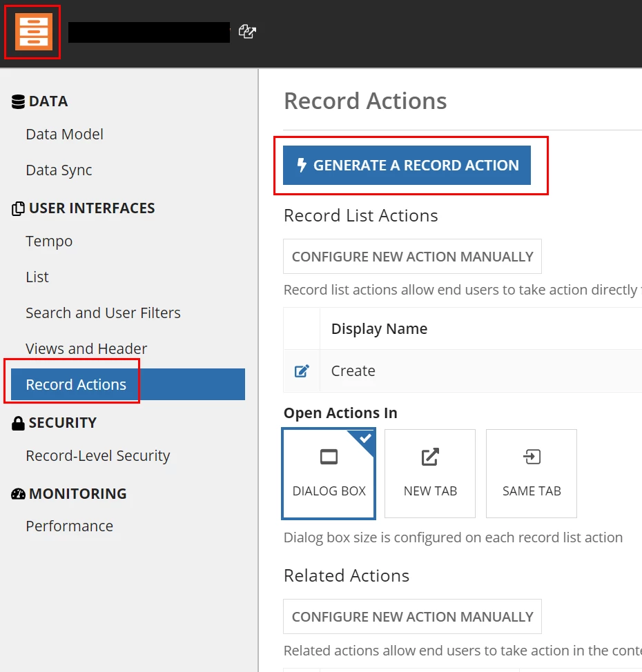This screenshot has height=672, width=642.
Task: Click the orange record type logo icon
Action: [x=33, y=32]
